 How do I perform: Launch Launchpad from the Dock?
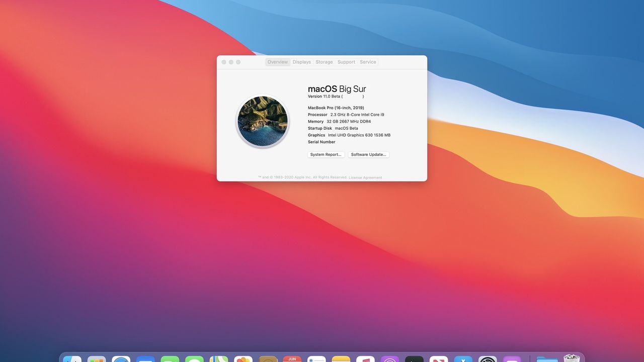97,359
